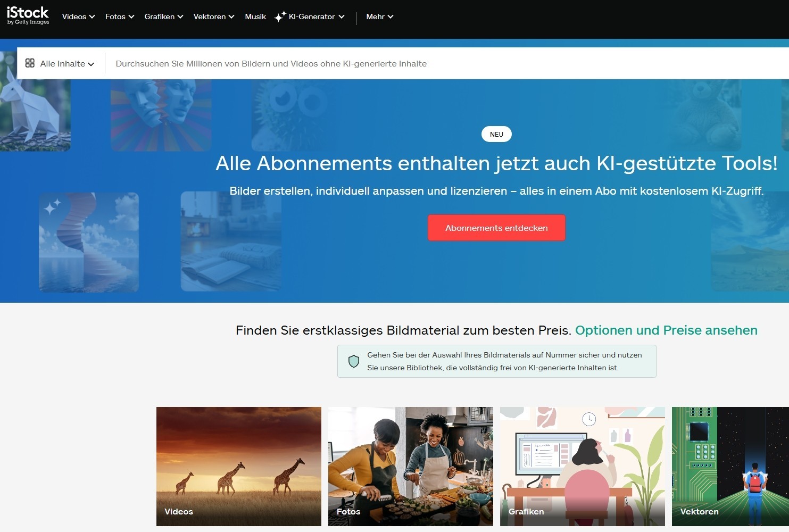
Task: Select Musik in the top menu
Action: coord(255,16)
